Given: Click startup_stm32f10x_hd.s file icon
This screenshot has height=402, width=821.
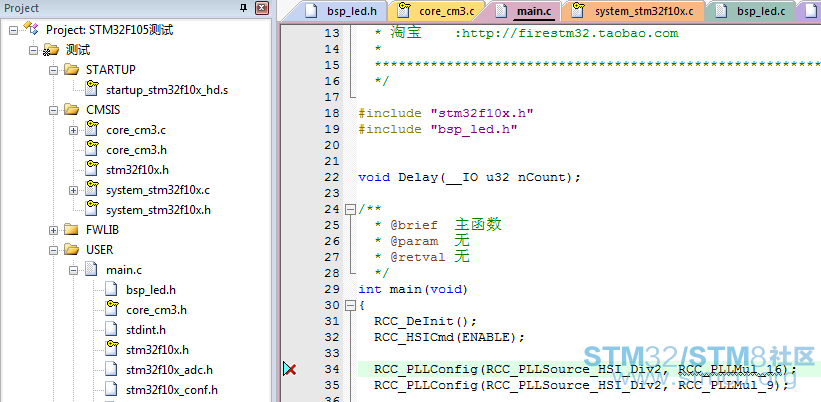Looking at the screenshot, I should (x=92, y=89).
